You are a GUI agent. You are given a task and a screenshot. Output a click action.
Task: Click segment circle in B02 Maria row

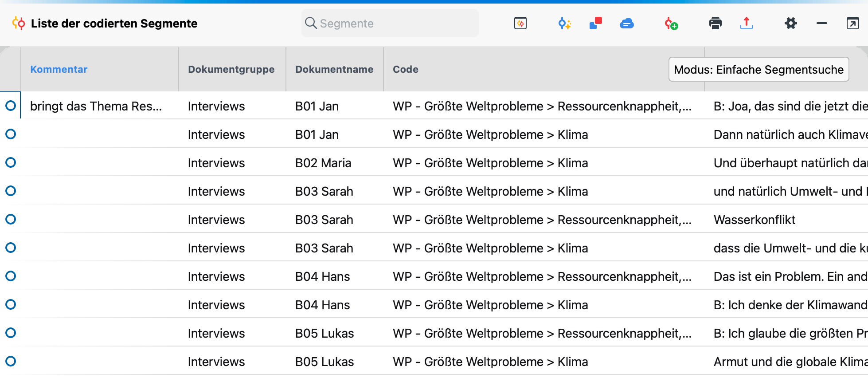click(x=11, y=162)
